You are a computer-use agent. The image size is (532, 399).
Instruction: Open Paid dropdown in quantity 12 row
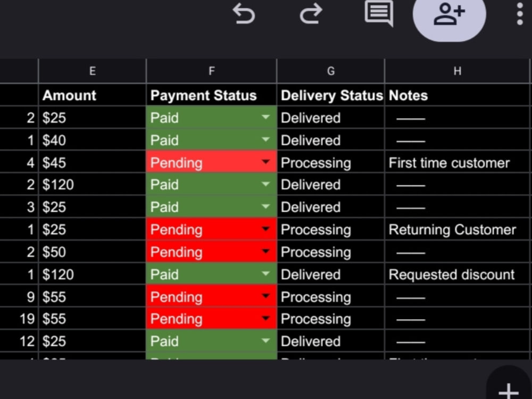[x=265, y=340]
